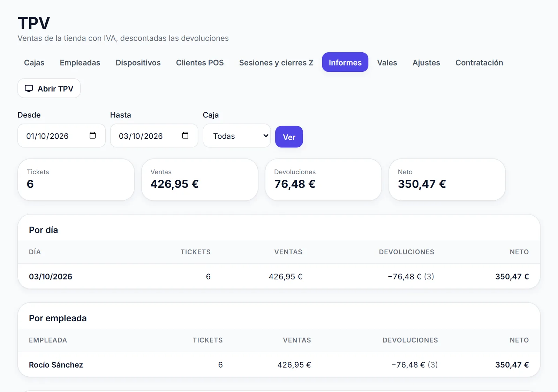Switch to the Ajustes tab
Viewport: 558px width, 392px height.
(426, 63)
